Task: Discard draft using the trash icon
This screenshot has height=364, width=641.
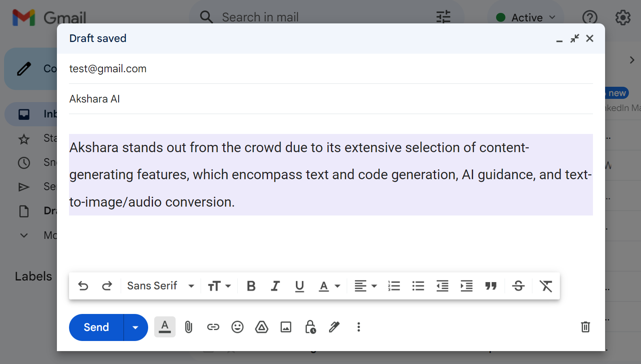Action: click(x=585, y=327)
